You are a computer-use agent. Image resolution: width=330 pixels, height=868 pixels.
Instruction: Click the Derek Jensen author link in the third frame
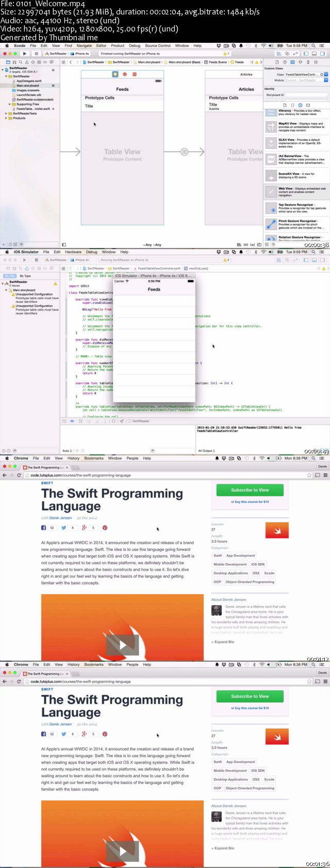pyautogui.click(x=60, y=518)
